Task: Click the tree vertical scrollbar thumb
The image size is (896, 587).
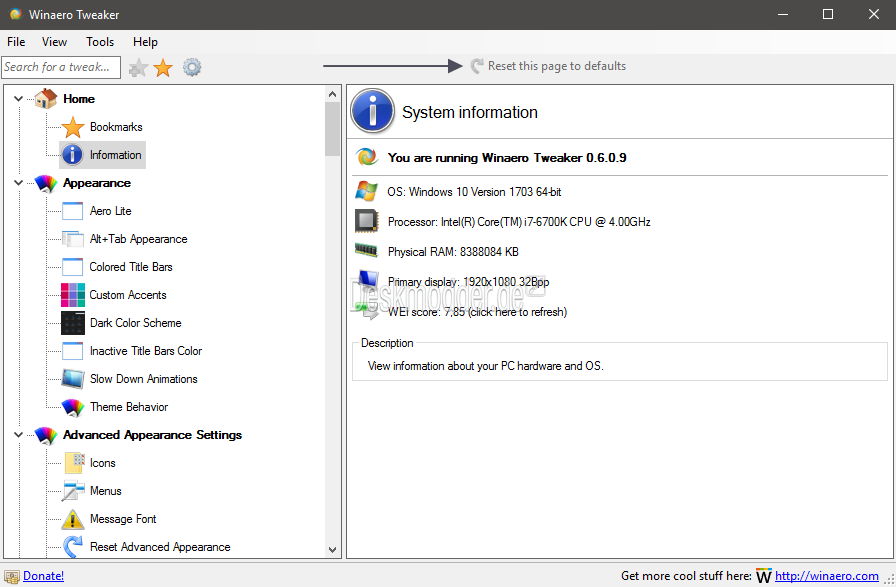Action: pos(333,129)
